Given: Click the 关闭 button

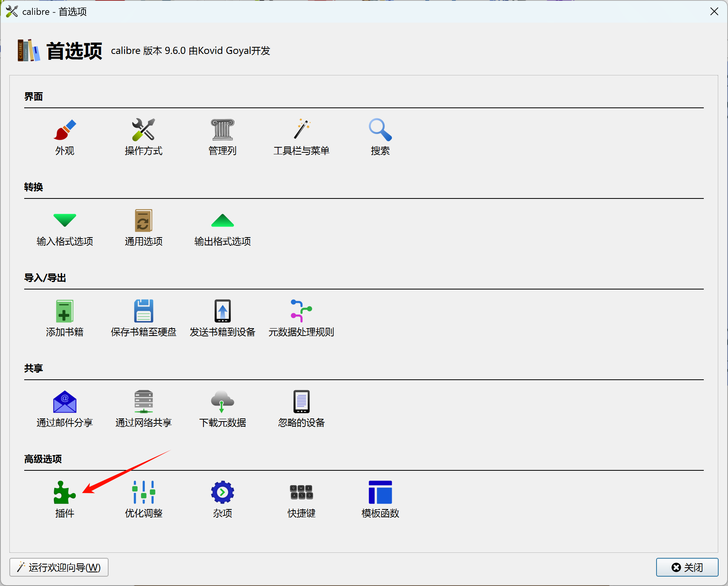Looking at the screenshot, I should [687, 567].
